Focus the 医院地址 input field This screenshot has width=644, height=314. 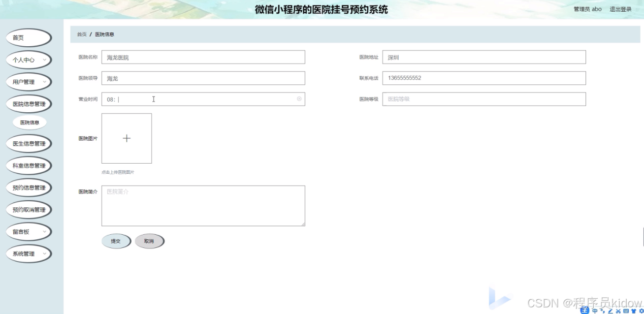(484, 57)
